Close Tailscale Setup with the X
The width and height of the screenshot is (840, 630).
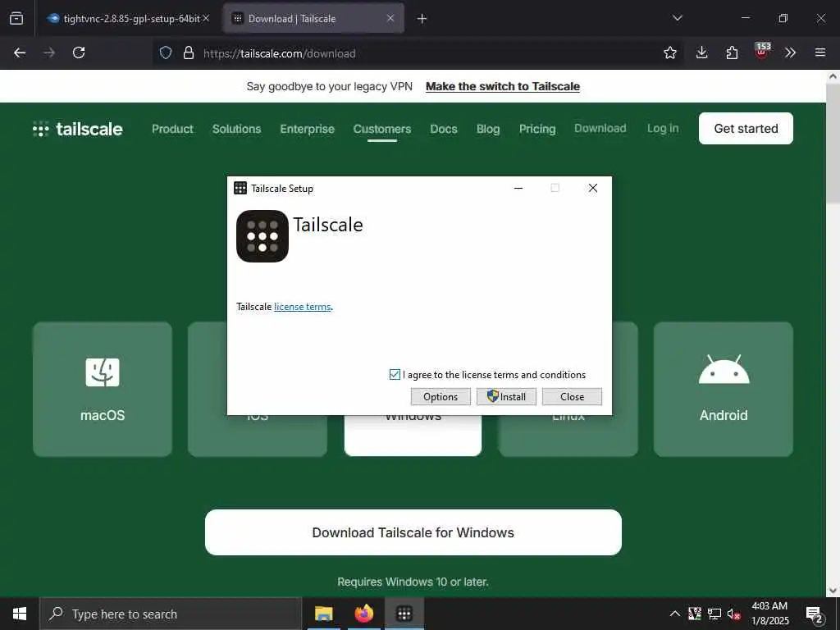(x=593, y=188)
